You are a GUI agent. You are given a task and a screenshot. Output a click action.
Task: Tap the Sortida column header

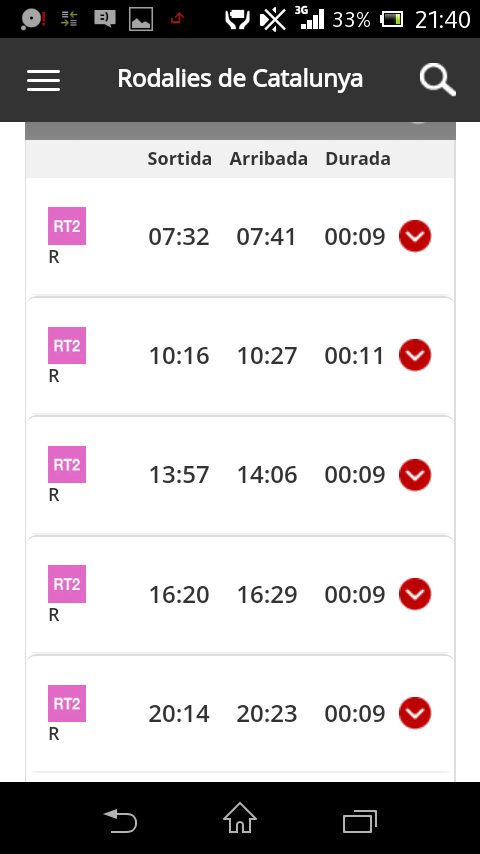[x=179, y=158]
